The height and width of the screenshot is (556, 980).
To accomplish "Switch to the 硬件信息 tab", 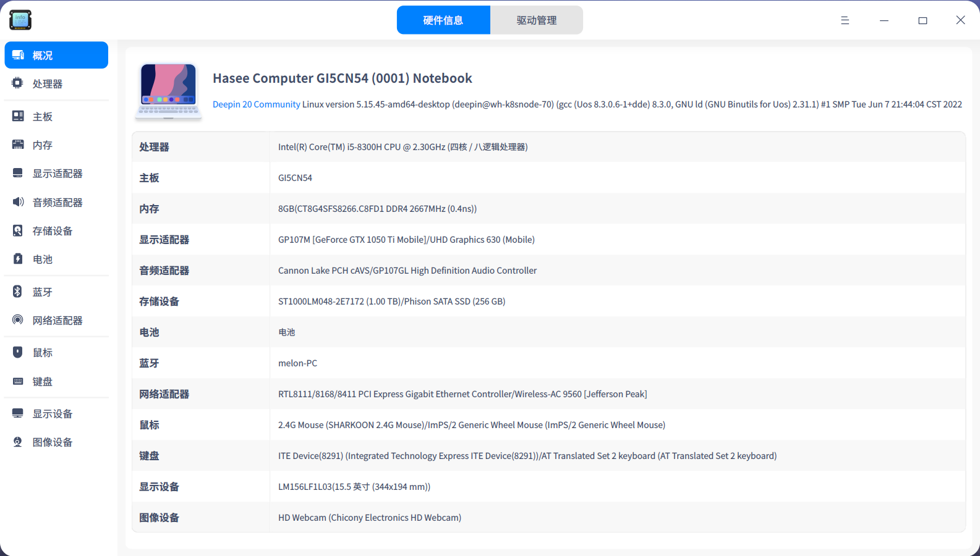I will [443, 20].
